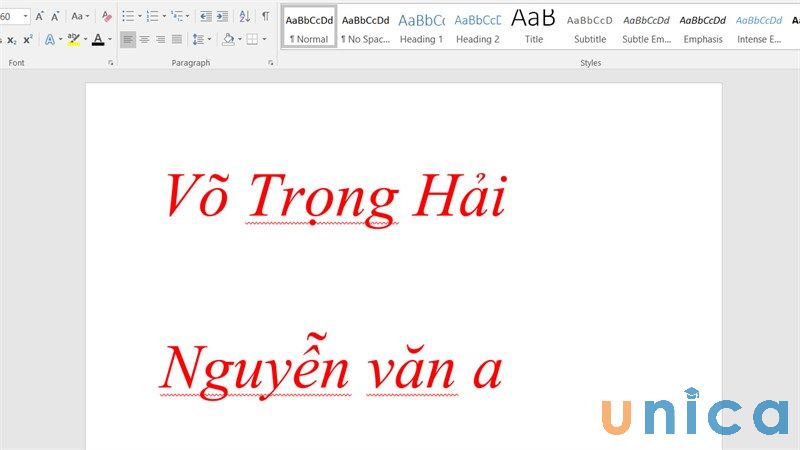
Task: Open the font color dropdown arrow
Action: coord(110,39)
